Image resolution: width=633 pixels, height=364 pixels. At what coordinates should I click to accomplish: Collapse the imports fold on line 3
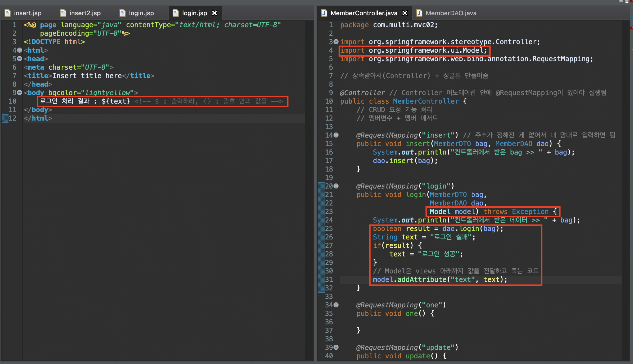pyautogui.click(x=336, y=42)
